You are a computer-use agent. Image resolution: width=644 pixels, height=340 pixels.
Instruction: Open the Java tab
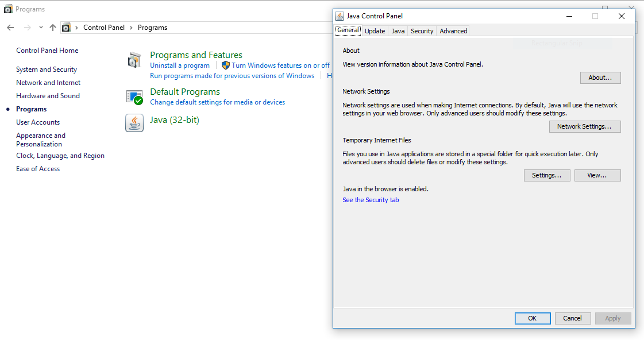[398, 31]
